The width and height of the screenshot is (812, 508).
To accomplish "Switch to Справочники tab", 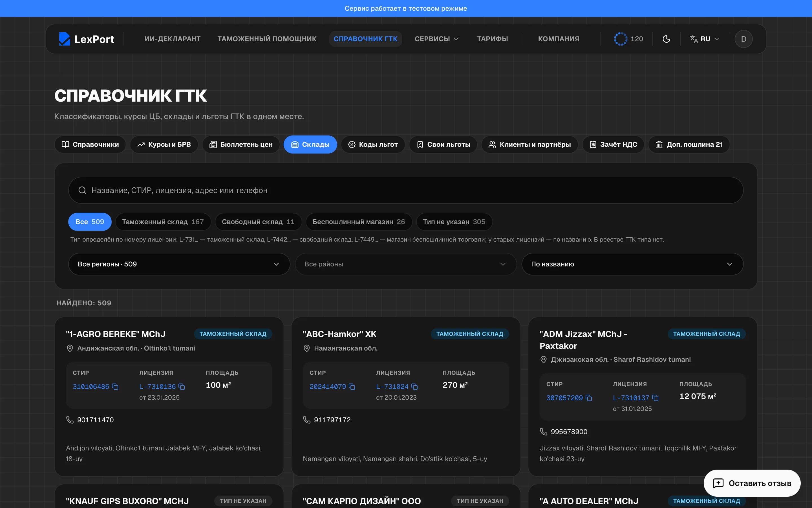I will [90, 144].
